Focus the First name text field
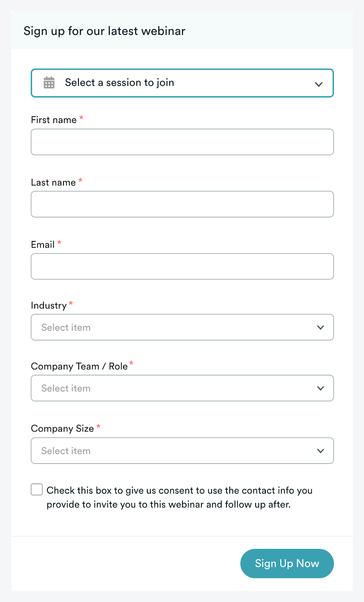 182,142
